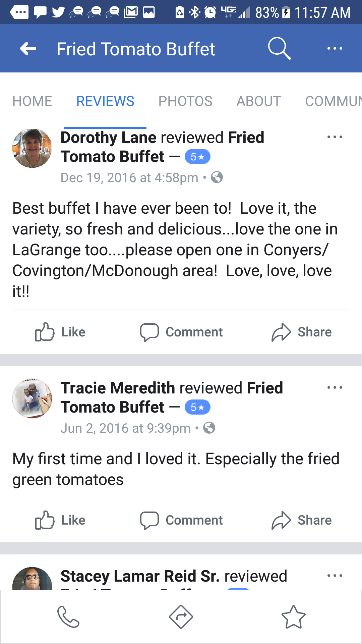362x644 pixels.
Task: Like Dorothy Lane's review
Action: click(x=60, y=332)
